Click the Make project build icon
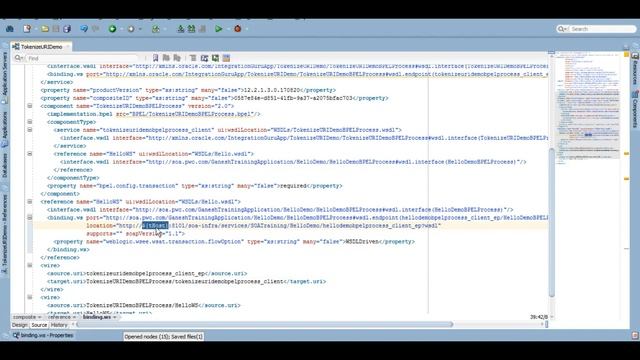Image resolution: width=640 pixels, height=360 pixels. (x=180, y=29)
